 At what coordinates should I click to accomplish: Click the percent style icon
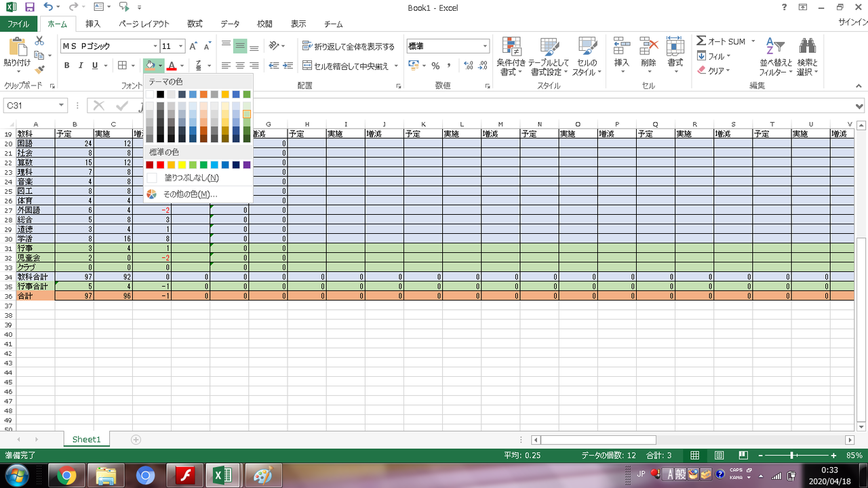tap(435, 66)
